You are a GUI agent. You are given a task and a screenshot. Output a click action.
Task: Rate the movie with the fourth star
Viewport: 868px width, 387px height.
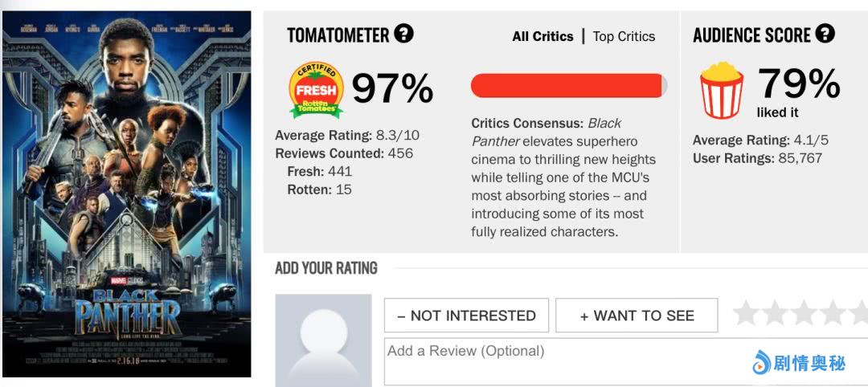[831, 313]
